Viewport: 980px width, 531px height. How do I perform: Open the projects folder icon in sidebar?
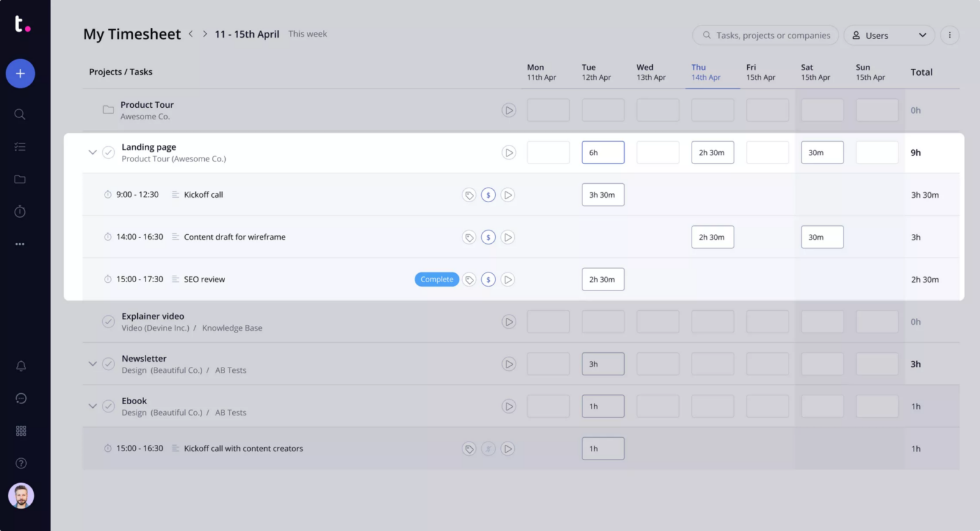[x=20, y=179]
